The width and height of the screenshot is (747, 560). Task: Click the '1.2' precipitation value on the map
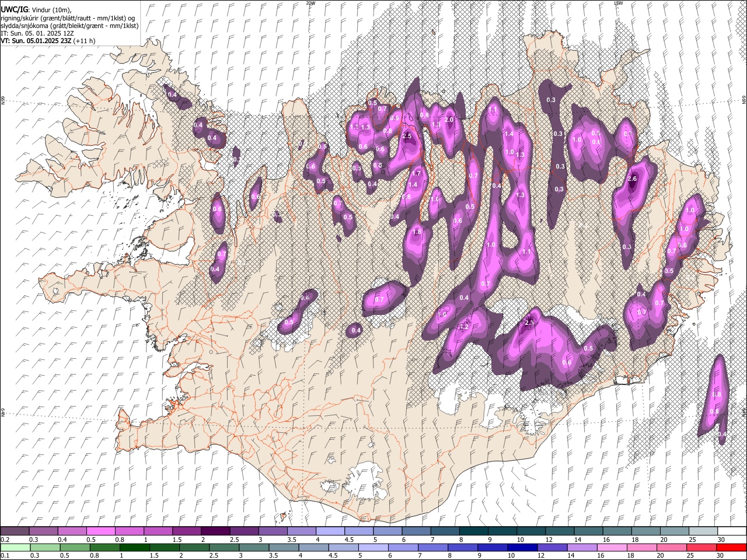click(x=465, y=327)
